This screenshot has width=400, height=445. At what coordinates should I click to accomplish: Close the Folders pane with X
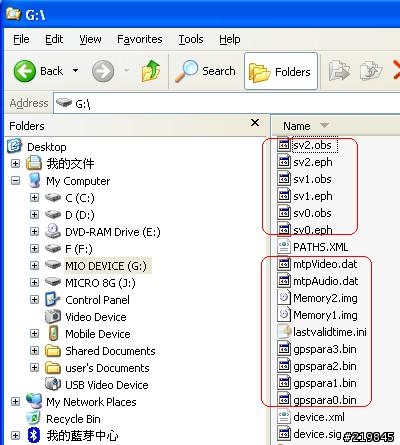coord(255,123)
